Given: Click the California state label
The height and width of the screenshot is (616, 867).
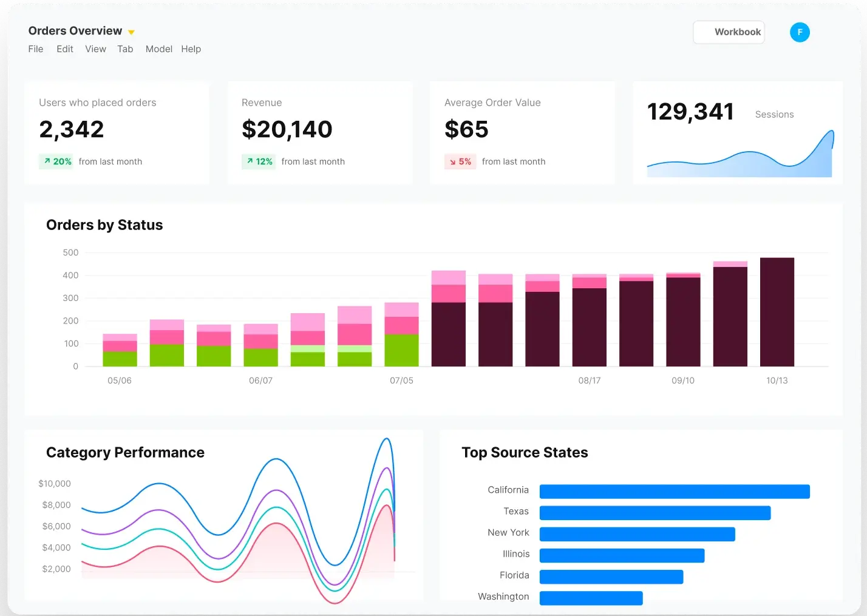Looking at the screenshot, I should pos(508,490).
